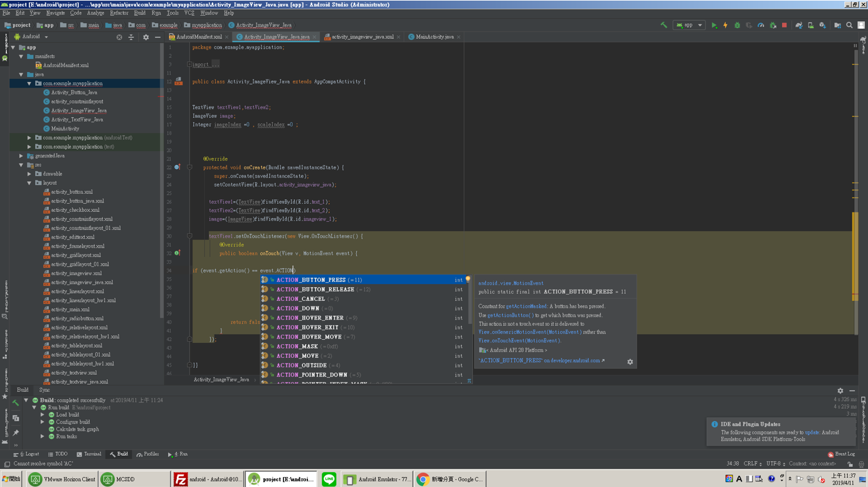Image resolution: width=868 pixels, height=487 pixels.
Task: Toggle the Build tool window button
Action: pos(119,454)
